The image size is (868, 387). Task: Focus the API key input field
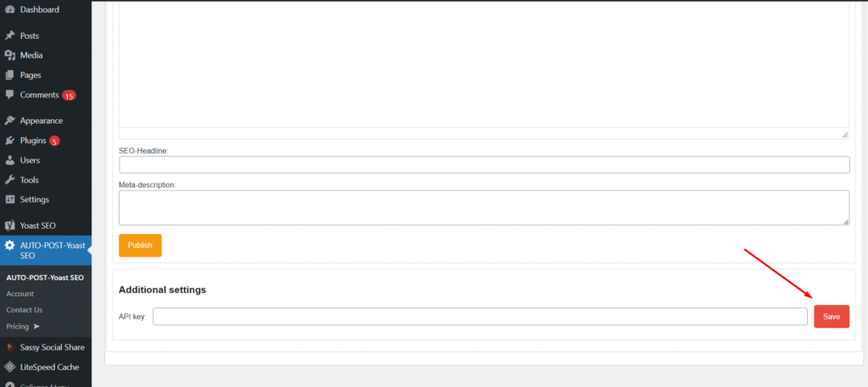pos(480,317)
